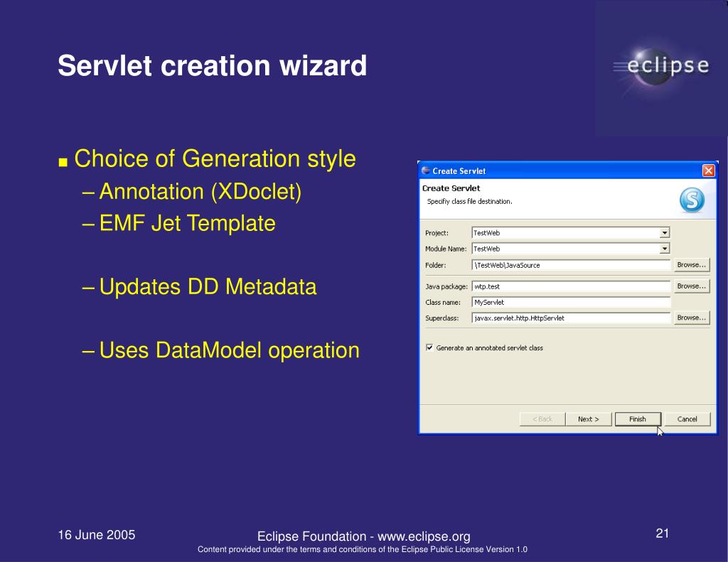Click the Folder input field
The width and height of the screenshot is (728, 562).
(x=571, y=265)
